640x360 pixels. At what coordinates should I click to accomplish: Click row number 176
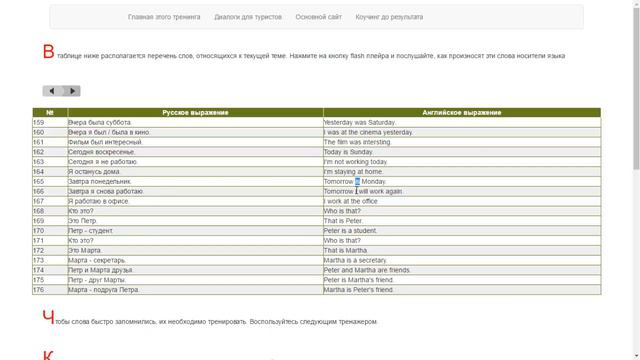click(x=50, y=290)
